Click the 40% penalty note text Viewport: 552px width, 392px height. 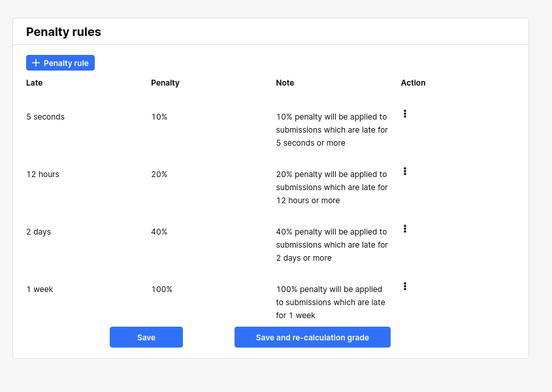click(332, 245)
